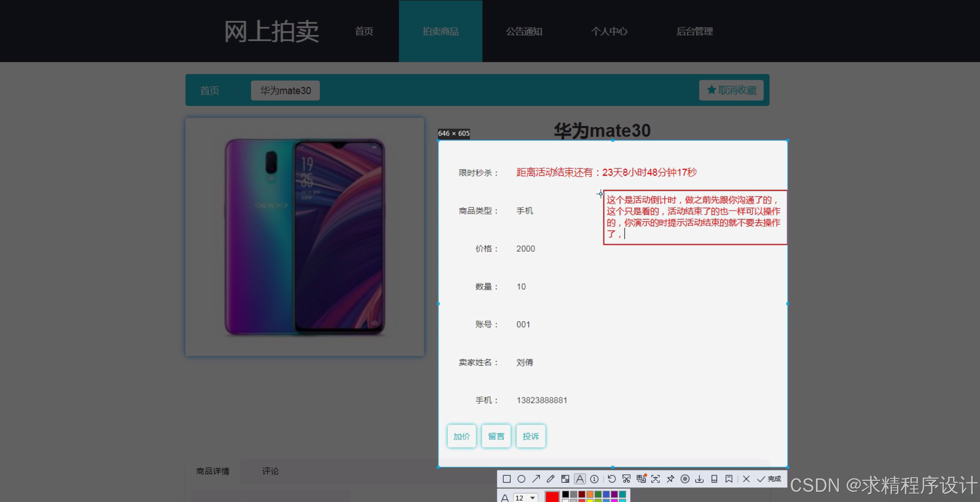Toggle the 取消收藏 favorite star button
Screen dimensions: 980x502
(x=731, y=90)
